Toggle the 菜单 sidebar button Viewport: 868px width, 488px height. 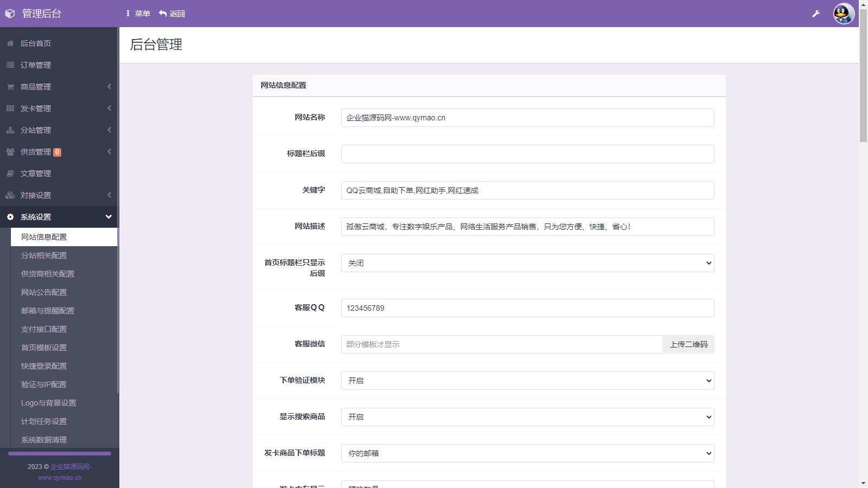(x=138, y=14)
